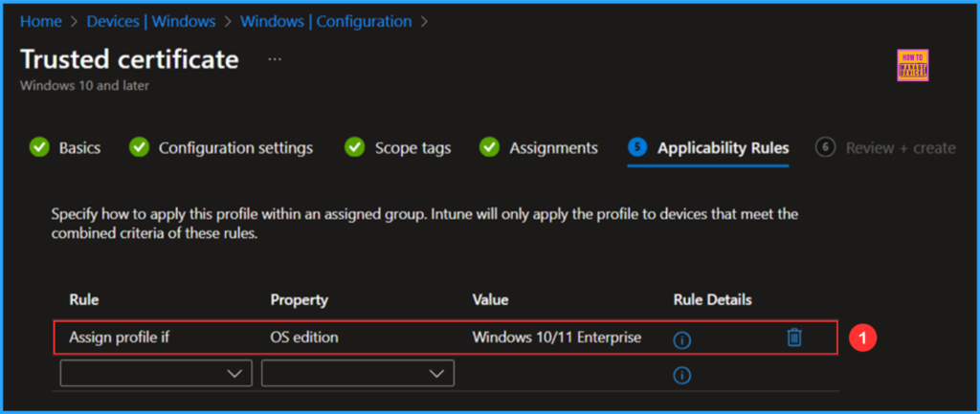Open the Scope tags step
This screenshot has height=414, width=980.
click(x=412, y=148)
